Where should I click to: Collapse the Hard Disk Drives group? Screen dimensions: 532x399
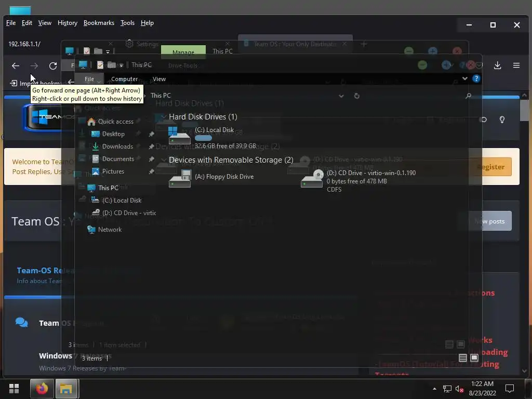point(164,117)
